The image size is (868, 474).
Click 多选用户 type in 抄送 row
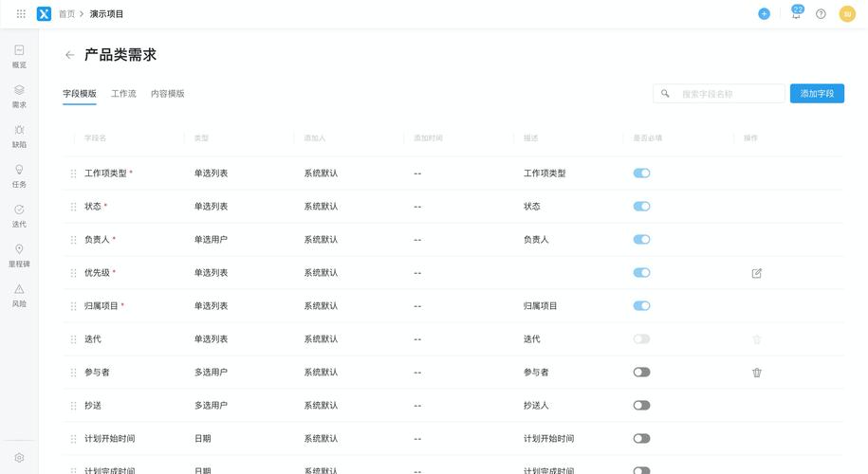tap(211, 406)
